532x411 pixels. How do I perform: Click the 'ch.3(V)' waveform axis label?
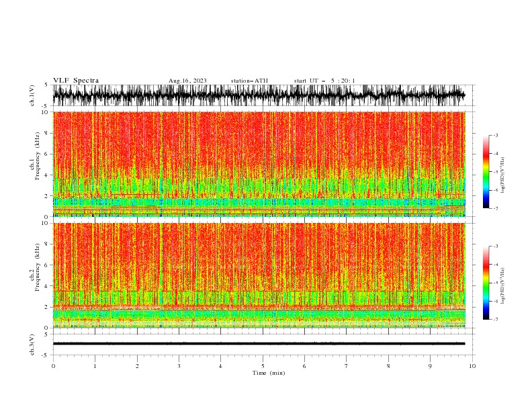click(32, 345)
